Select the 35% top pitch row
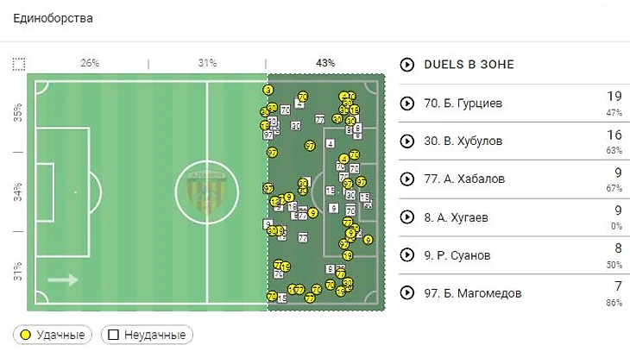This screenshot has width=630, height=364. (18, 112)
